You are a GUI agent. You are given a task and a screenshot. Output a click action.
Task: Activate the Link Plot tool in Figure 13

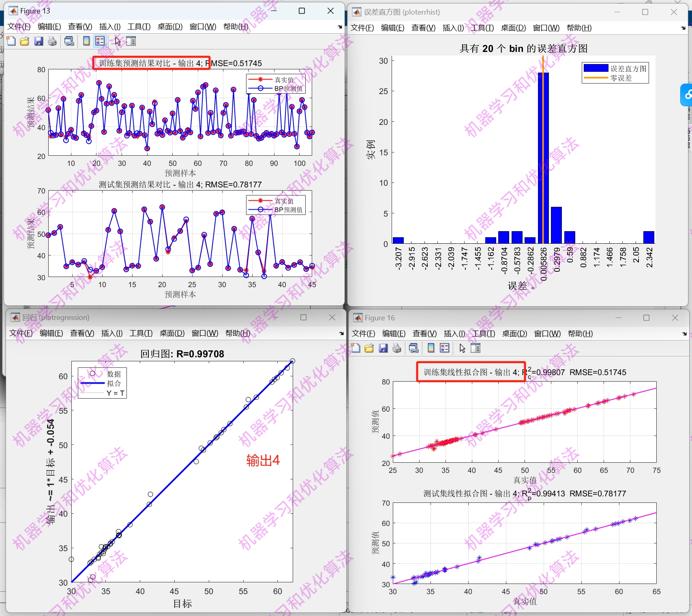coord(69,41)
